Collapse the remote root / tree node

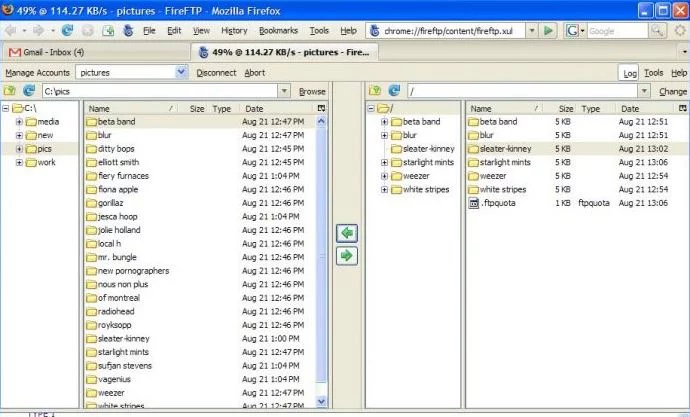click(x=371, y=108)
